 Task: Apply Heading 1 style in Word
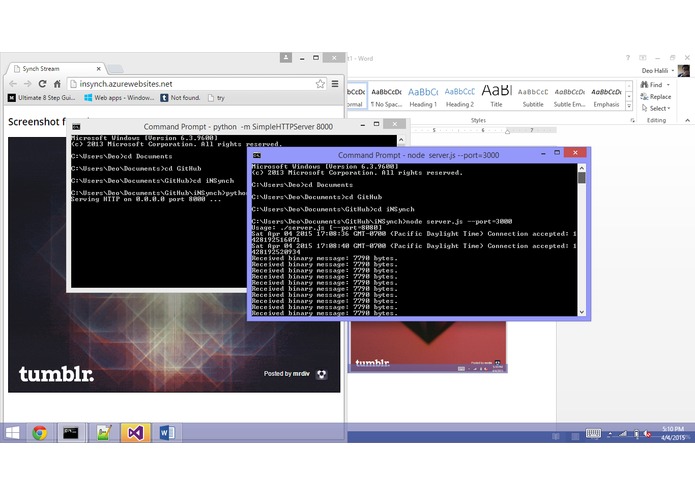[423, 97]
